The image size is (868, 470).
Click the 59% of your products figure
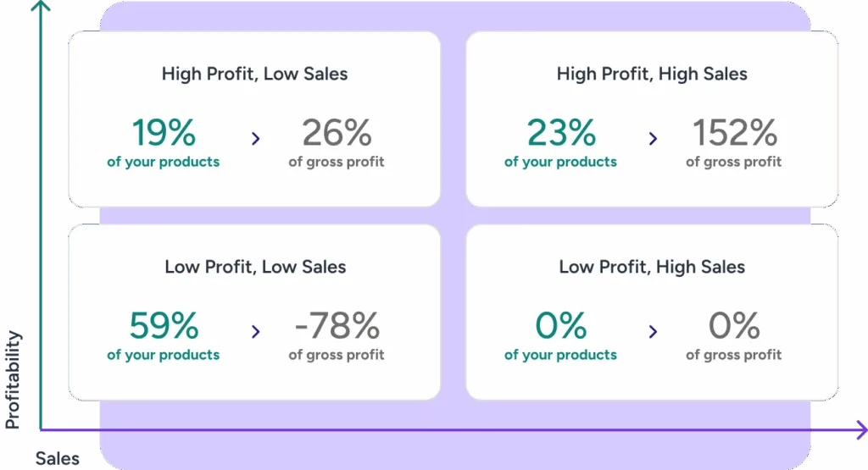164,326
